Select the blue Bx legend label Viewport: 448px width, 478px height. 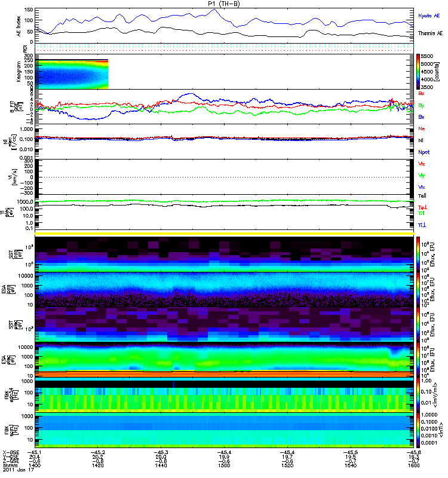pos(422,117)
